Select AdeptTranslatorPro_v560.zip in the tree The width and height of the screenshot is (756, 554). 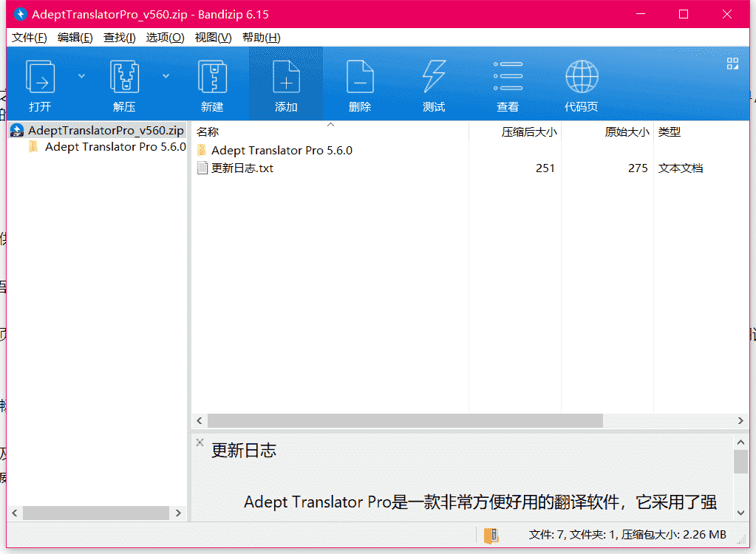pos(98,131)
